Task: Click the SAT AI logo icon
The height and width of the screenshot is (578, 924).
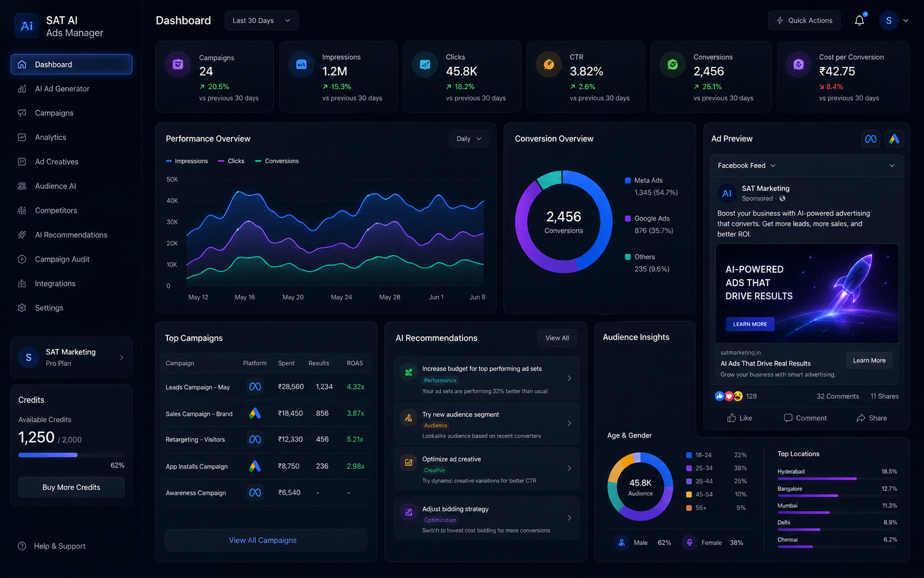Action: click(x=27, y=26)
